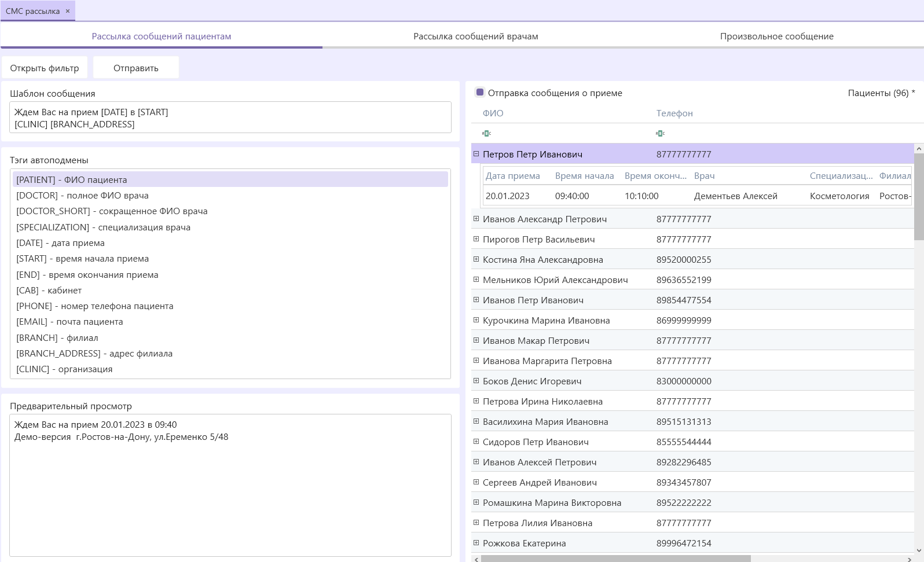Click phone number 89854477554
The height and width of the screenshot is (562, 924).
coord(684,300)
